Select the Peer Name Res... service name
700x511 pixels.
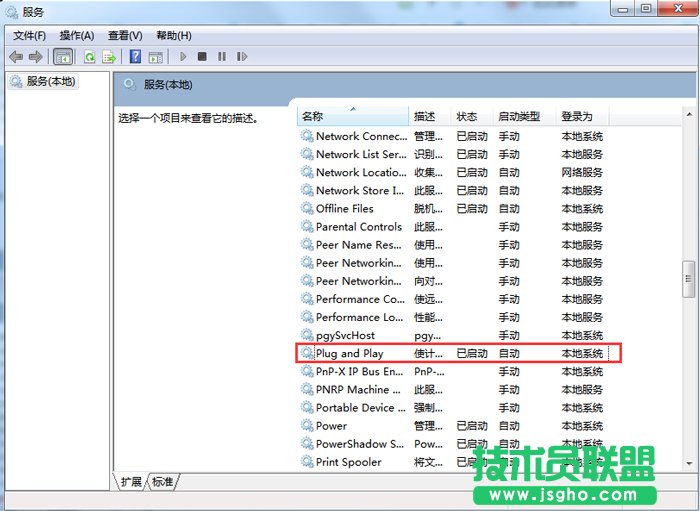[358, 245]
